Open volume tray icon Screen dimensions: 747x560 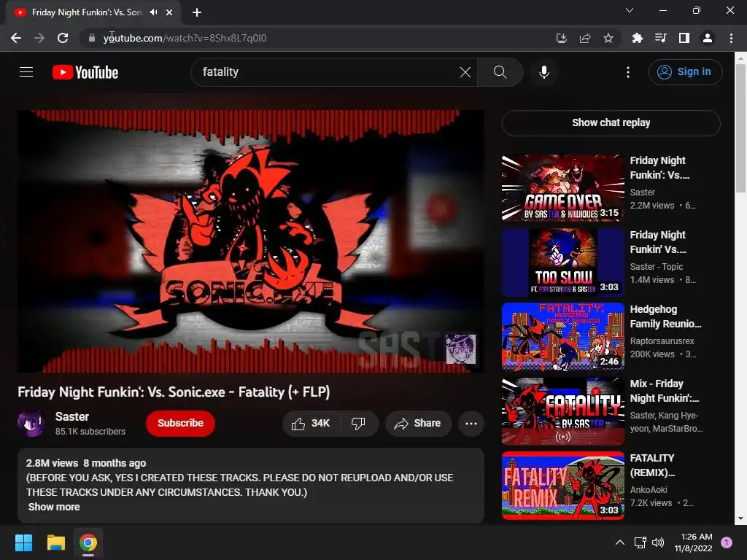coord(658,542)
